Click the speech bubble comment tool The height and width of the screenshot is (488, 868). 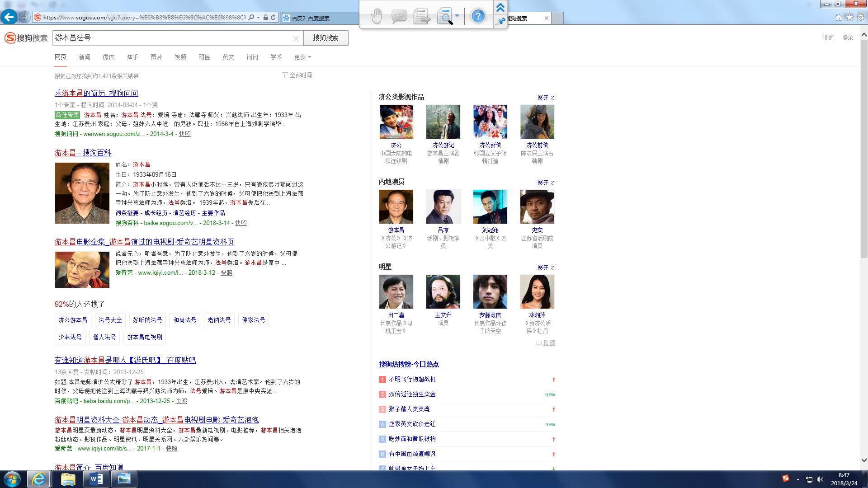399,17
